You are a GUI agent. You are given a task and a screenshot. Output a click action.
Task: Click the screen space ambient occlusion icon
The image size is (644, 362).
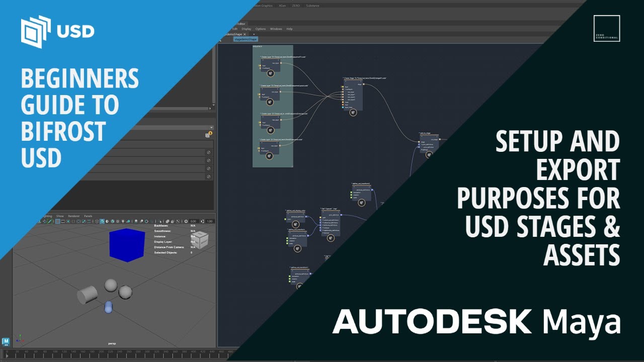click(x=136, y=221)
